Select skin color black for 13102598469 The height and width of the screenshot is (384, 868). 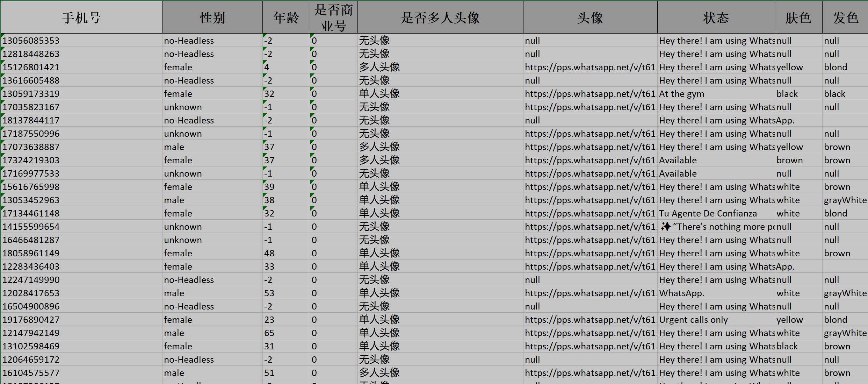coord(798,346)
